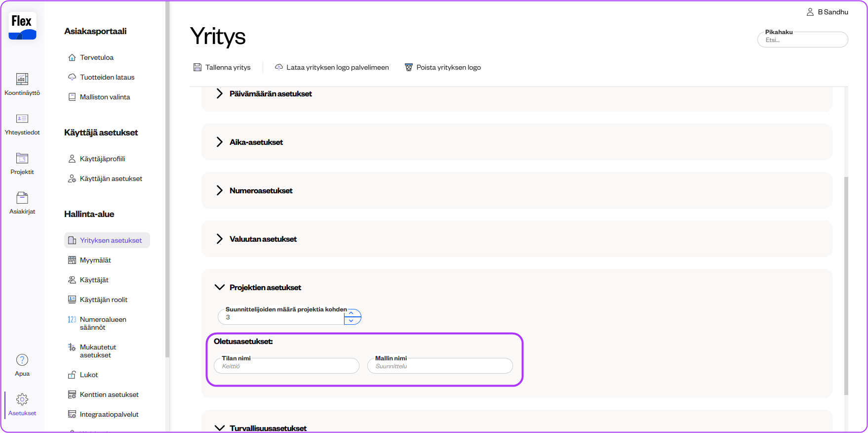The width and height of the screenshot is (868, 433).
Task: Open the Projektit icon in the sidebar
Action: point(22,158)
